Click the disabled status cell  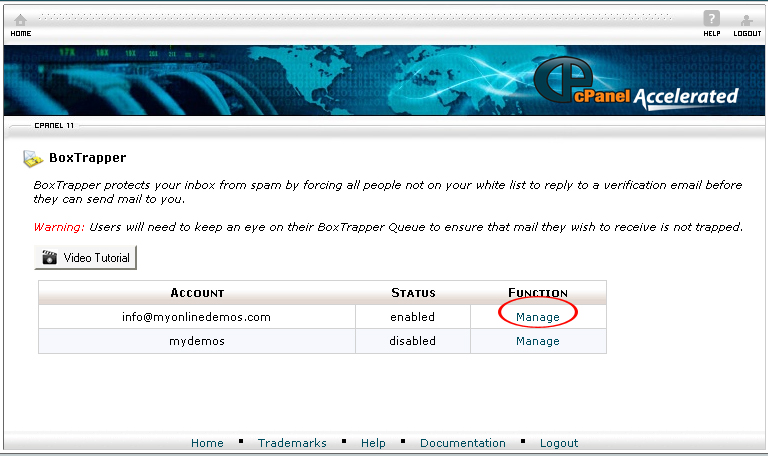tap(413, 341)
